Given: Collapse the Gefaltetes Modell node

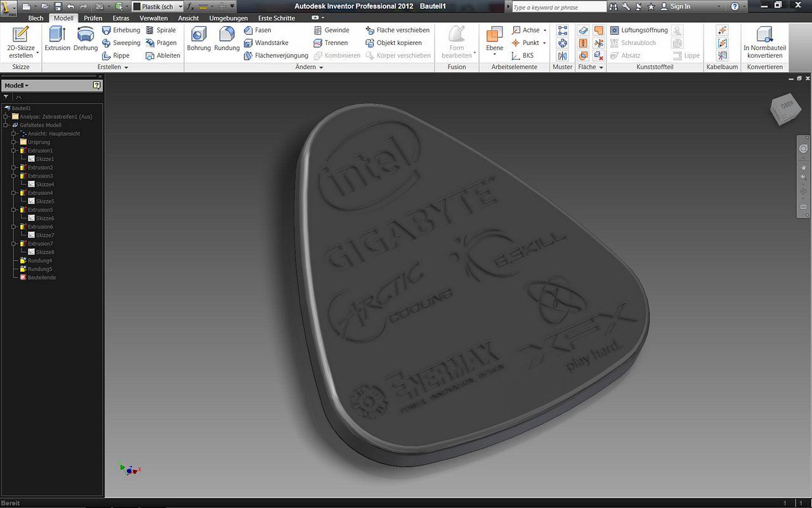Looking at the screenshot, I should pos(6,125).
